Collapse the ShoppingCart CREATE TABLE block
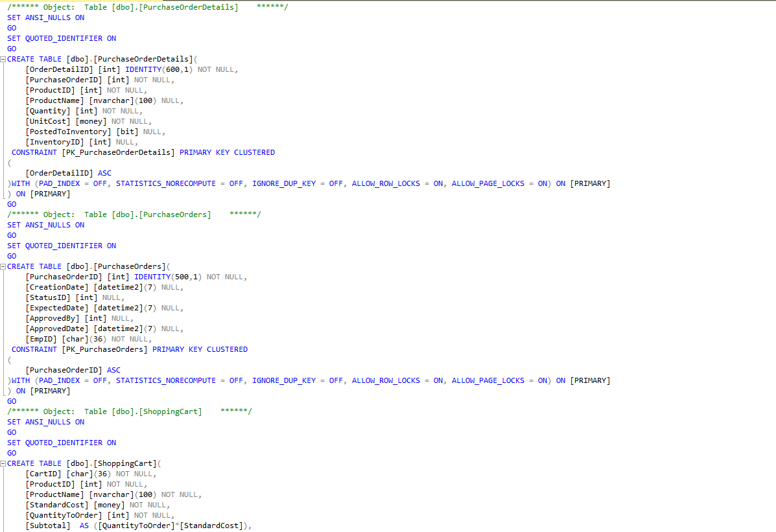This screenshot has width=776, height=532. (3, 463)
